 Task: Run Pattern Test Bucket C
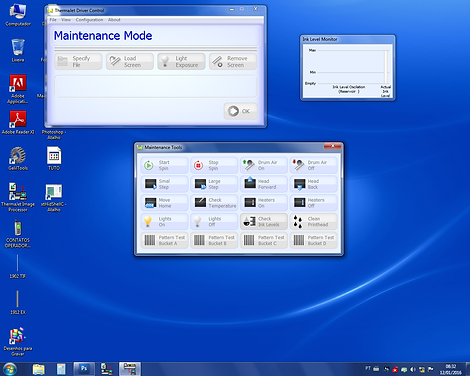pos(263,240)
